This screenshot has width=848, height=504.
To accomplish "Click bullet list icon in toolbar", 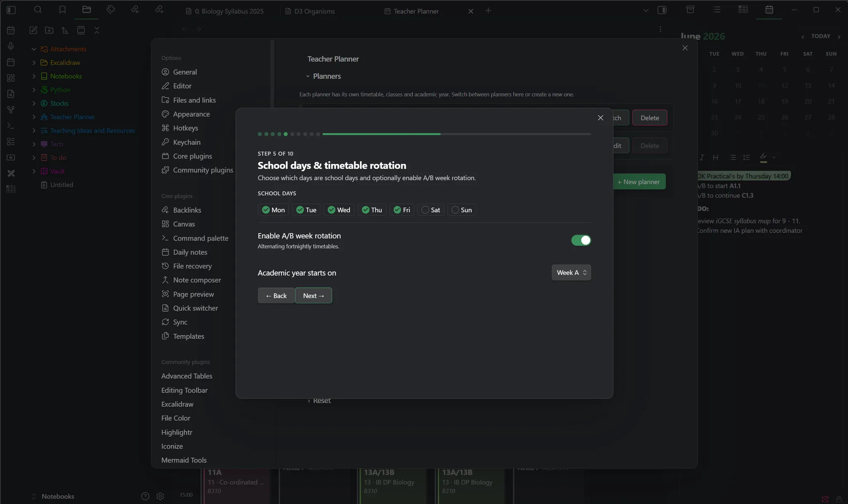I will tap(732, 157).
